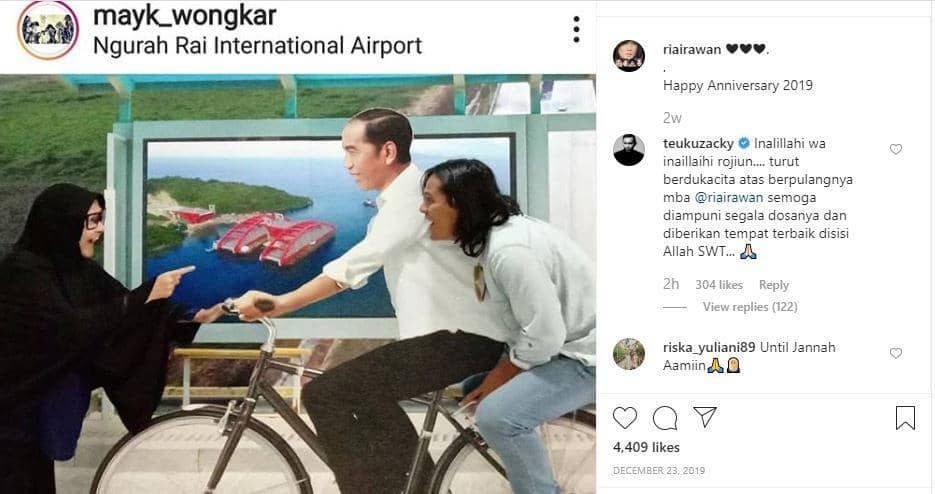935x494 pixels.
Task: Share the post with the paper plane icon
Action: [705, 417]
